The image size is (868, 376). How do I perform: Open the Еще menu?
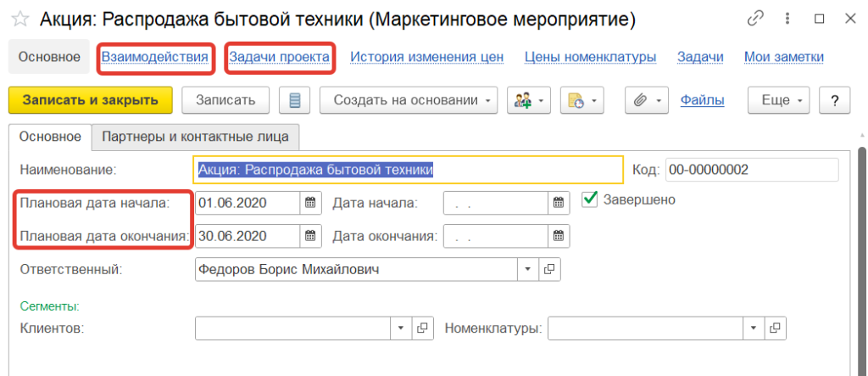[x=780, y=100]
